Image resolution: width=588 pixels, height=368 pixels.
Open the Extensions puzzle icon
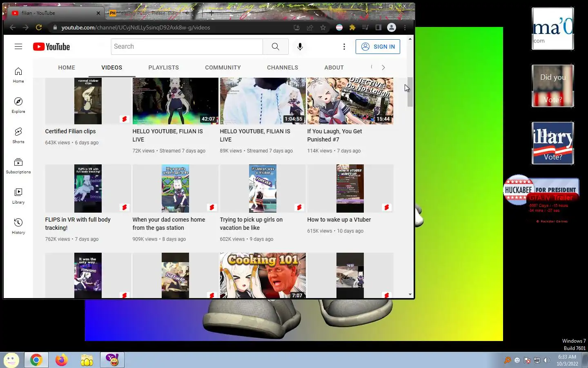coord(352,27)
